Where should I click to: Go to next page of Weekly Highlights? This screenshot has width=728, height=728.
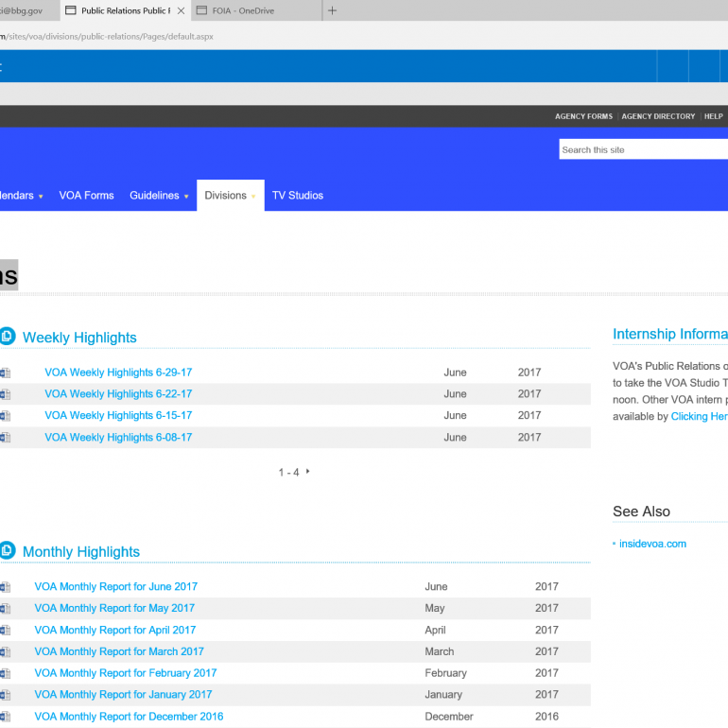[x=307, y=471]
